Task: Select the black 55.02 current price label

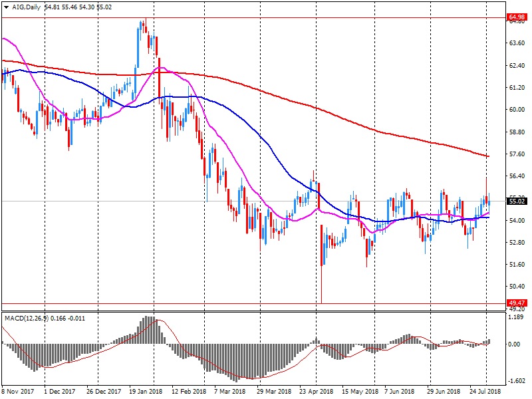Action: [517, 201]
